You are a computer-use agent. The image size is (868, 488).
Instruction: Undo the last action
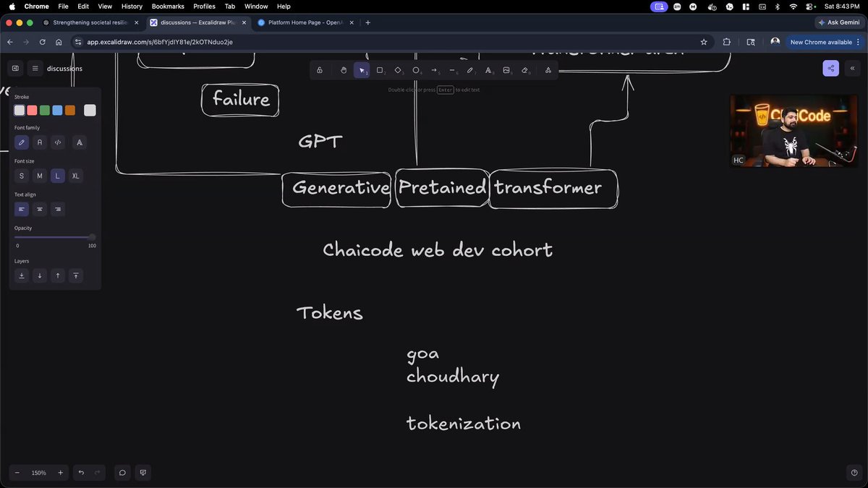[x=81, y=473]
